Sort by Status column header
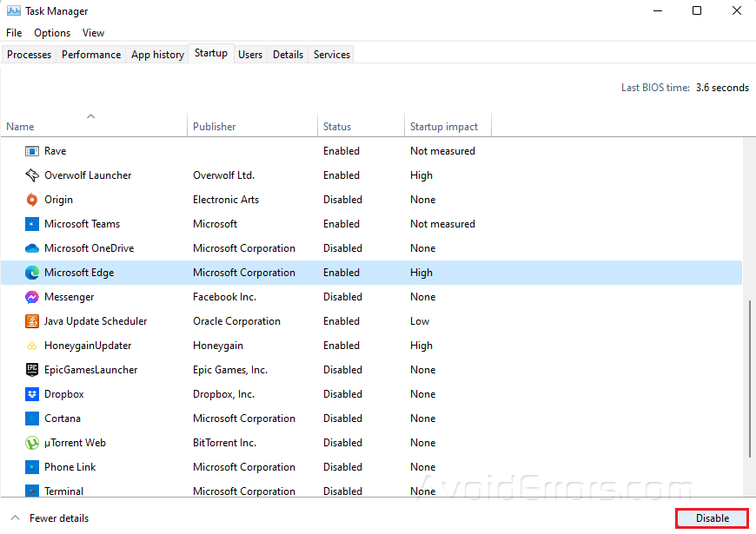The image size is (756, 534). click(337, 127)
